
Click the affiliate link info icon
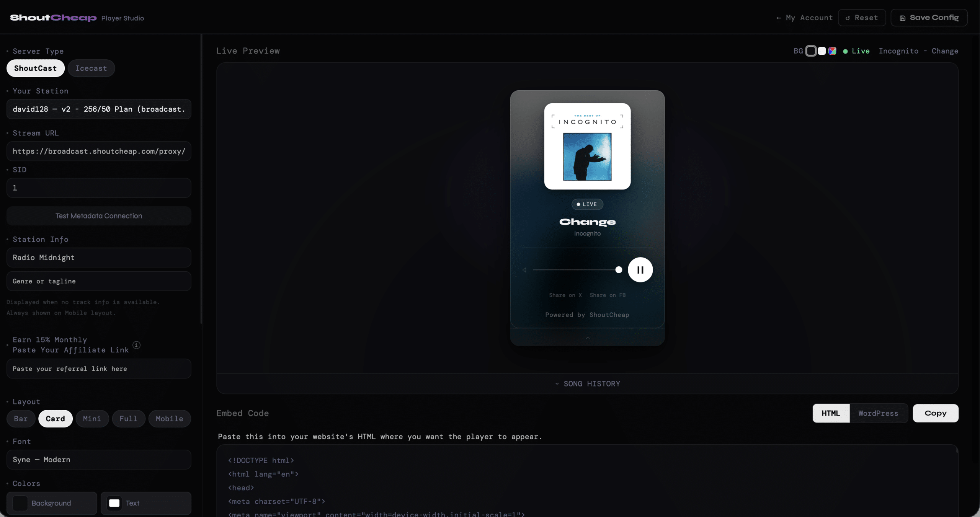pyautogui.click(x=136, y=345)
